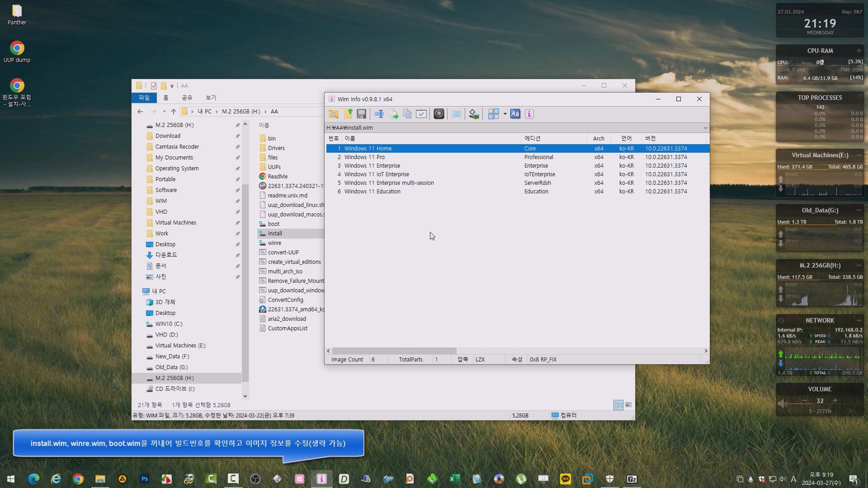Select the winre file in Explorer

(274, 243)
